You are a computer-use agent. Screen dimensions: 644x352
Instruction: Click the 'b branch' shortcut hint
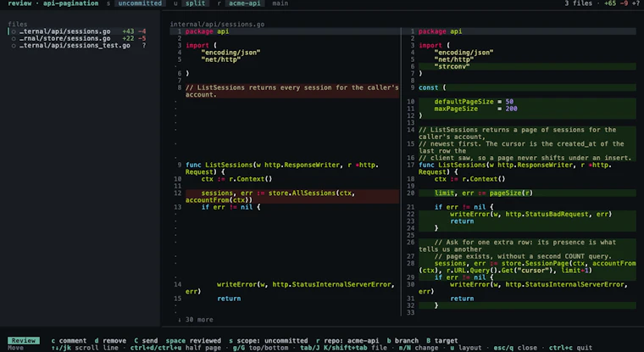(x=402, y=341)
